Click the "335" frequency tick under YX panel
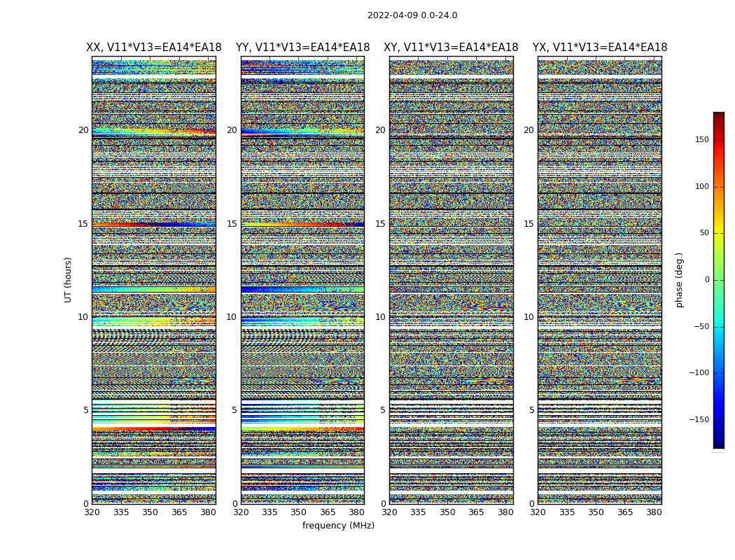The width and height of the screenshot is (735, 560). [567, 512]
